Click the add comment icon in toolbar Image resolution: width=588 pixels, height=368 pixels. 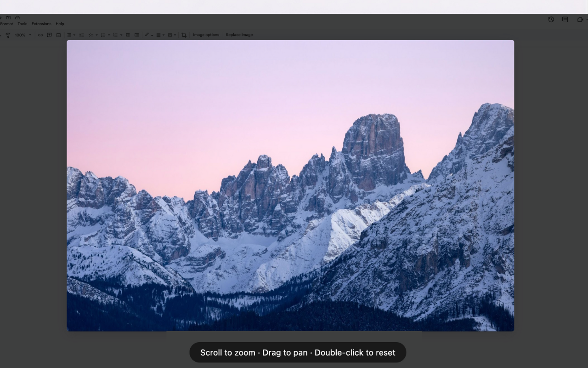[49, 35]
